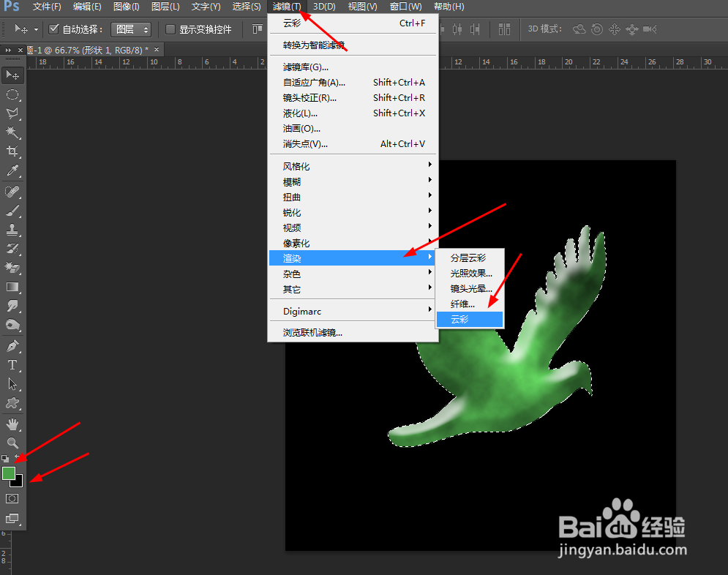Expand the 视频 submenu

[353, 228]
